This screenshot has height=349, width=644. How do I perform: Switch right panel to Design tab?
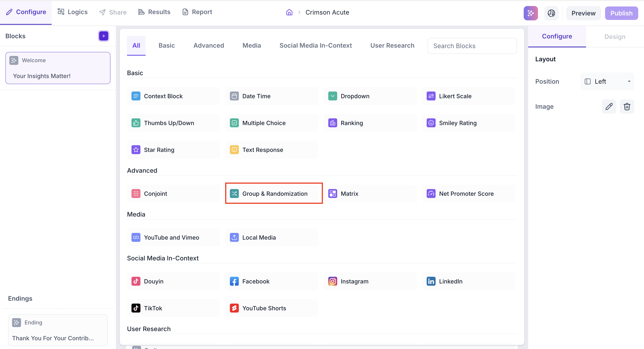tap(614, 37)
